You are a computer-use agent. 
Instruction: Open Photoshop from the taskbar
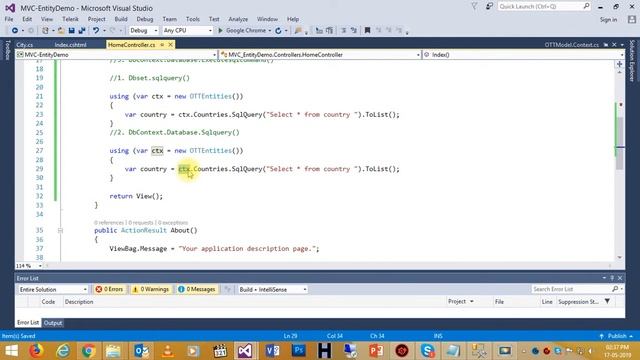(298, 351)
